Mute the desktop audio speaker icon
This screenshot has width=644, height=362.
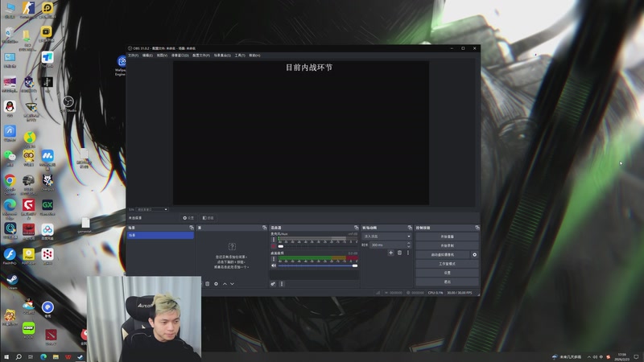point(274,265)
